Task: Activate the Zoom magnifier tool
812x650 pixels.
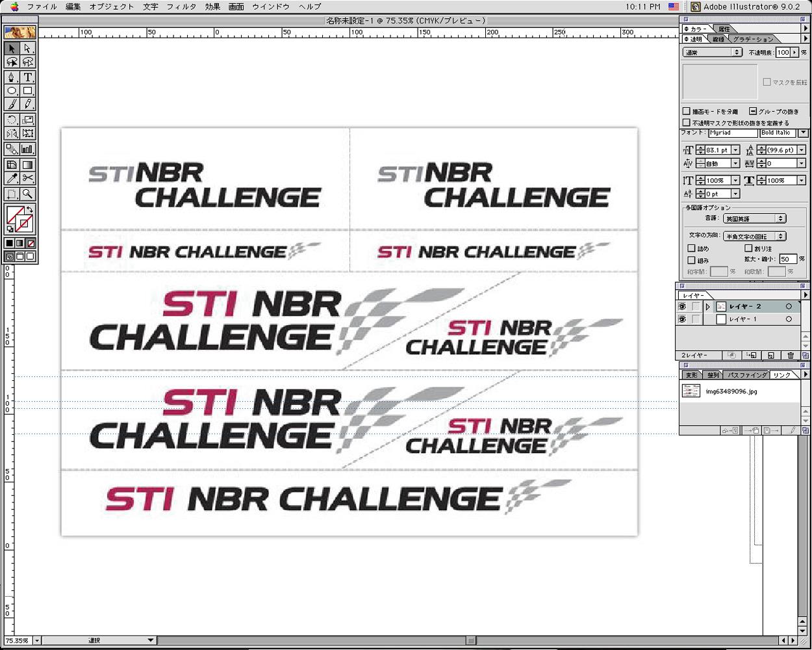Action: [x=28, y=194]
